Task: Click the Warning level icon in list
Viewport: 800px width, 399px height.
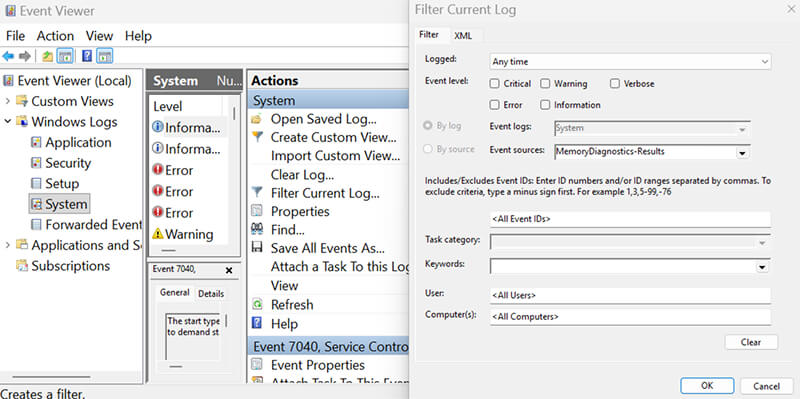Action: (x=158, y=234)
